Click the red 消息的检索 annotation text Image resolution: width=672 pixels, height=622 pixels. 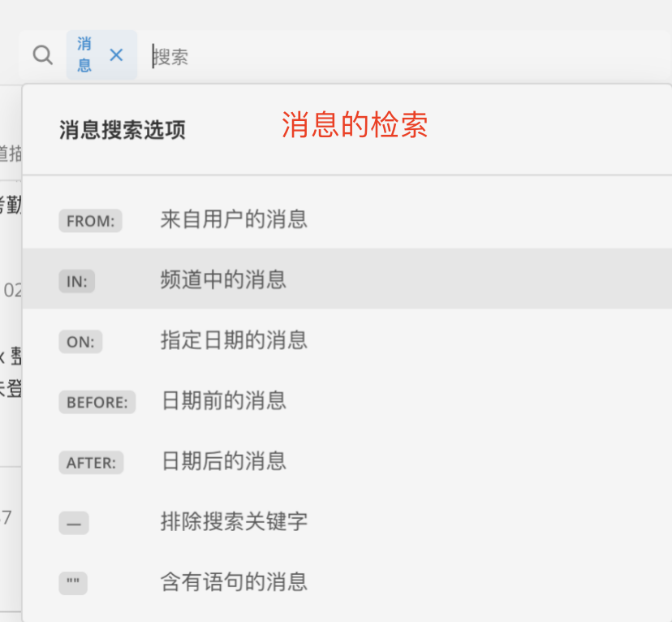pyautogui.click(x=355, y=125)
